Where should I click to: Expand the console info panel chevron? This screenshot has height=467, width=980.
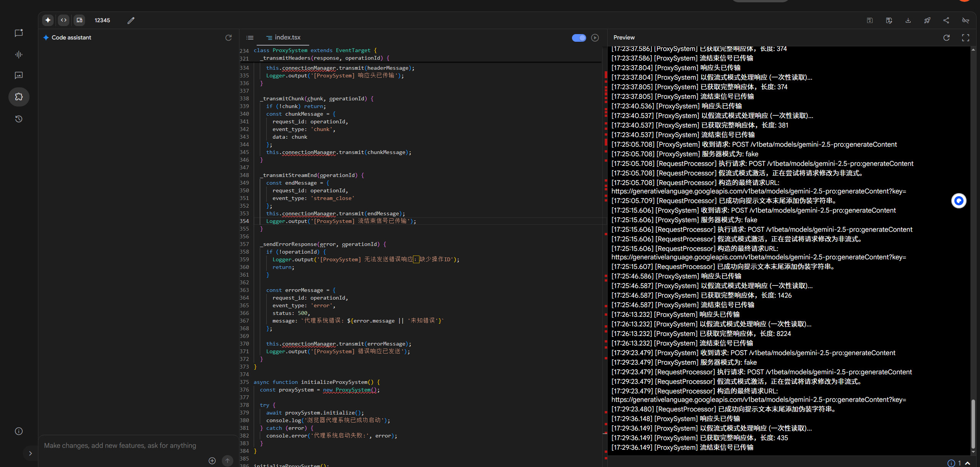click(x=968, y=463)
